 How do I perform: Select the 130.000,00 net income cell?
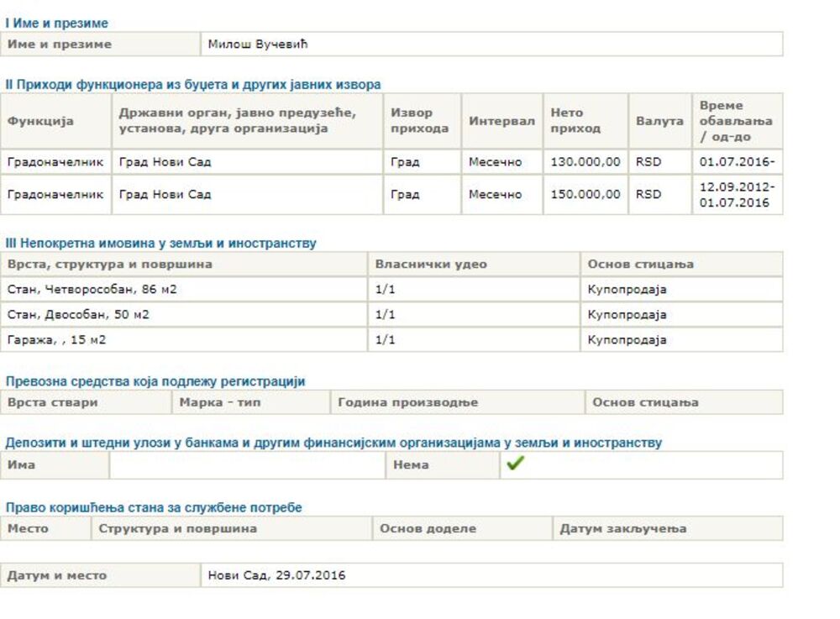[x=585, y=162]
